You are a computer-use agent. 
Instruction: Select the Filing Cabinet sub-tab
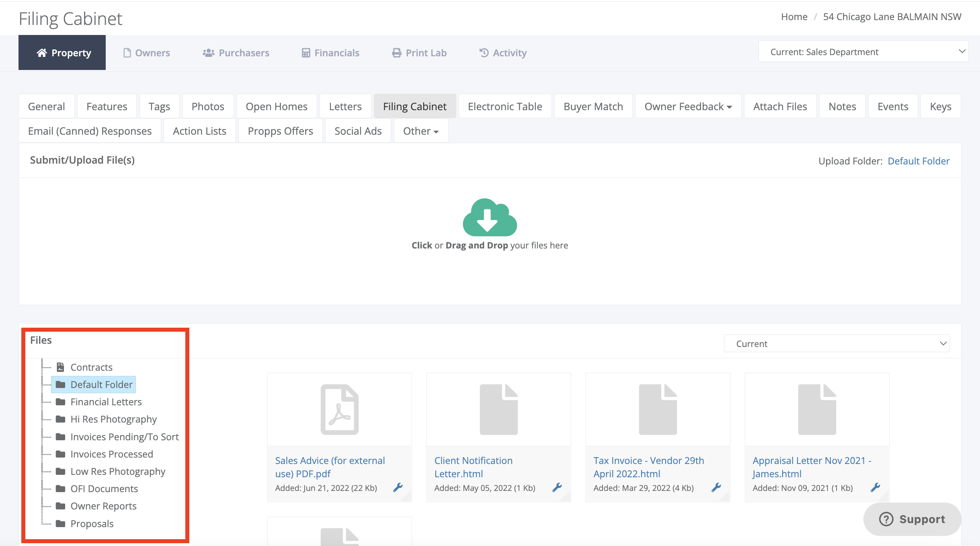click(x=414, y=106)
